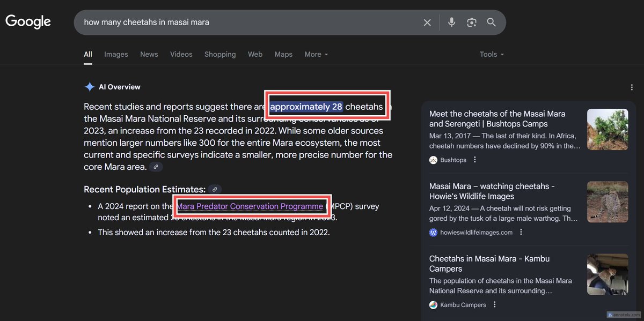The image size is (644, 321).
Task: Click the 'Recent Population Estimates:' heading
Action: click(145, 189)
